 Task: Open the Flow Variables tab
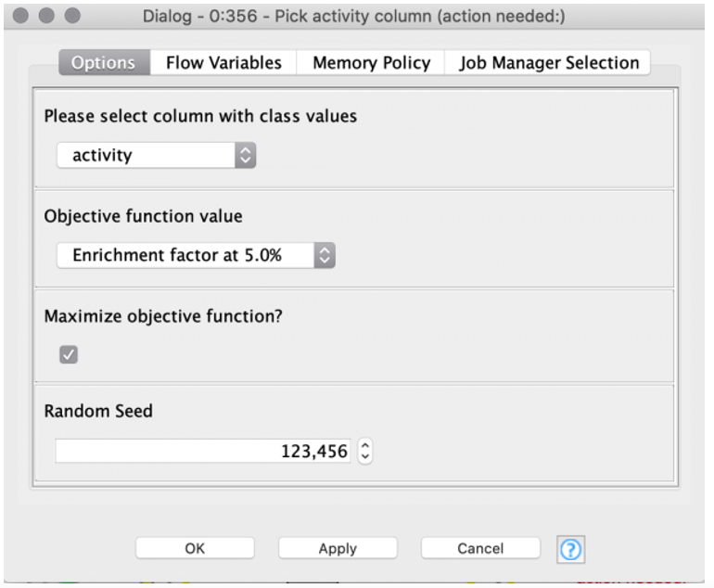223,63
